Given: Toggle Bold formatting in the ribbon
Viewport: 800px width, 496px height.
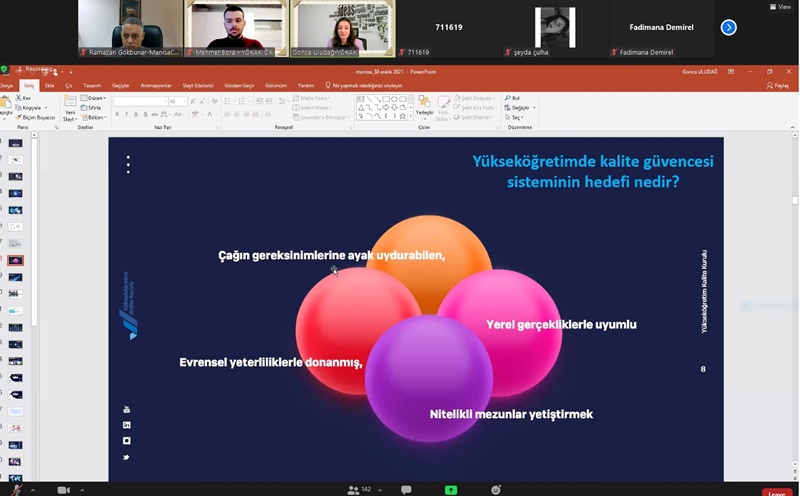Looking at the screenshot, I should tap(117, 114).
